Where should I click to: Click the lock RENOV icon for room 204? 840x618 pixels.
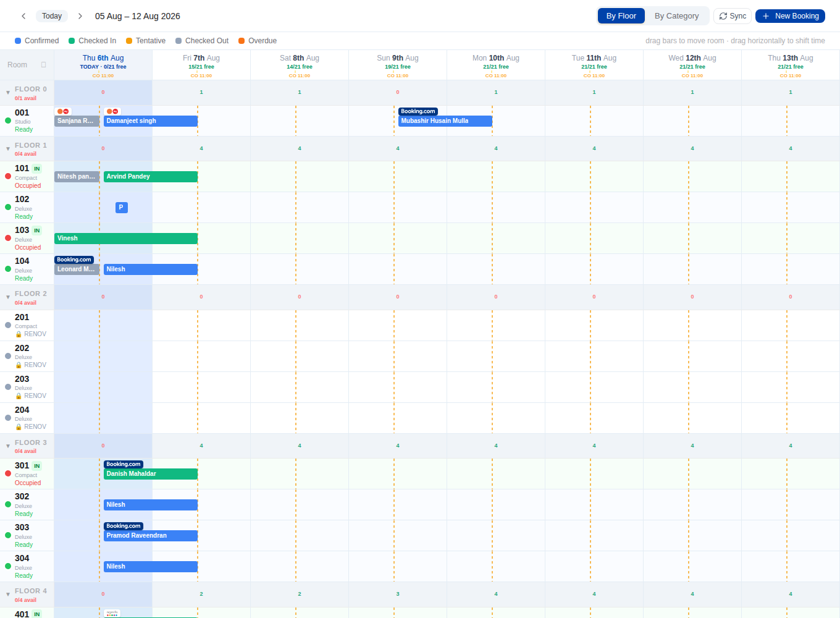[x=19, y=427]
